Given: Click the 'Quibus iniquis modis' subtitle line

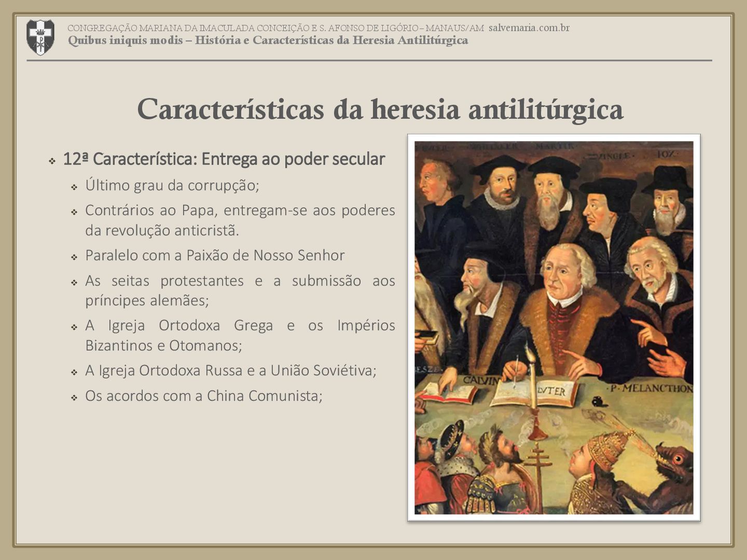Looking at the screenshot, I should click(268, 40).
